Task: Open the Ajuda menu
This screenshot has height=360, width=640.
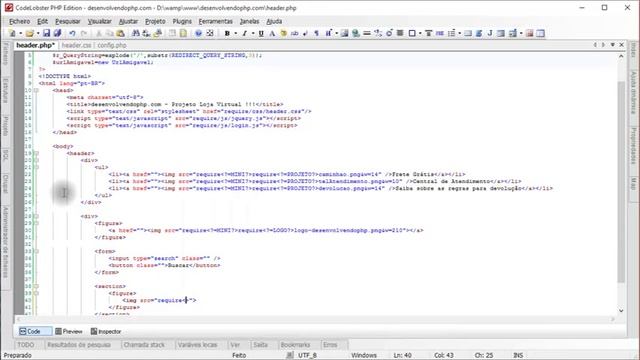Action: (x=274, y=21)
